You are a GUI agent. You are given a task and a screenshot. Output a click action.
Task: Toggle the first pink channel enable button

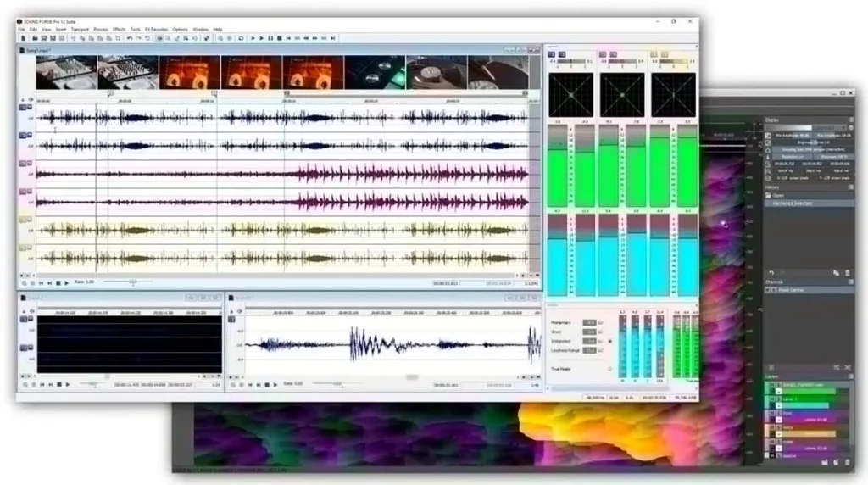click(x=23, y=164)
